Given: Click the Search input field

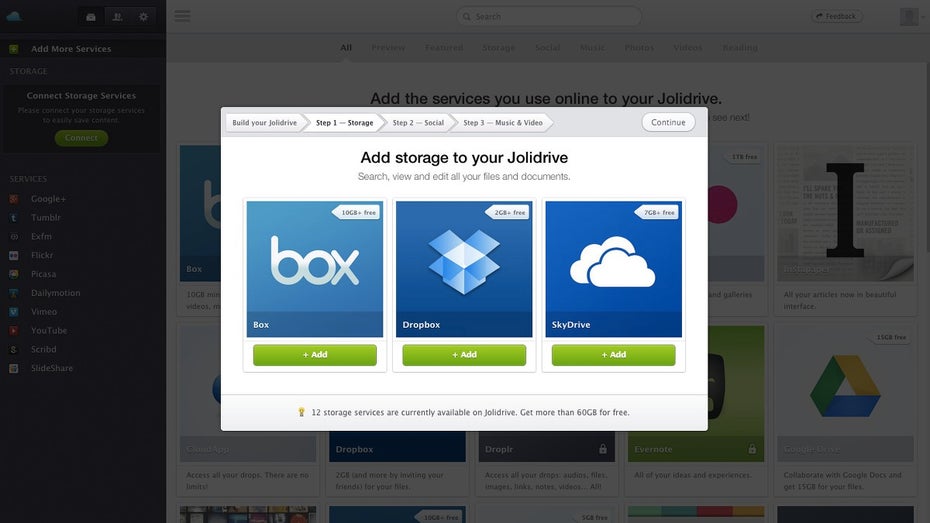Looking at the screenshot, I should (x=549, y=17).
